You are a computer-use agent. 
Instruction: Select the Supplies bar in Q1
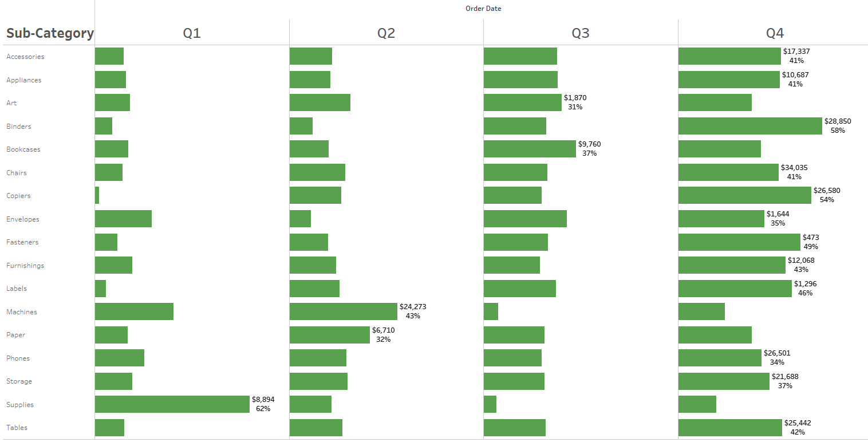[x=172, y=404]
